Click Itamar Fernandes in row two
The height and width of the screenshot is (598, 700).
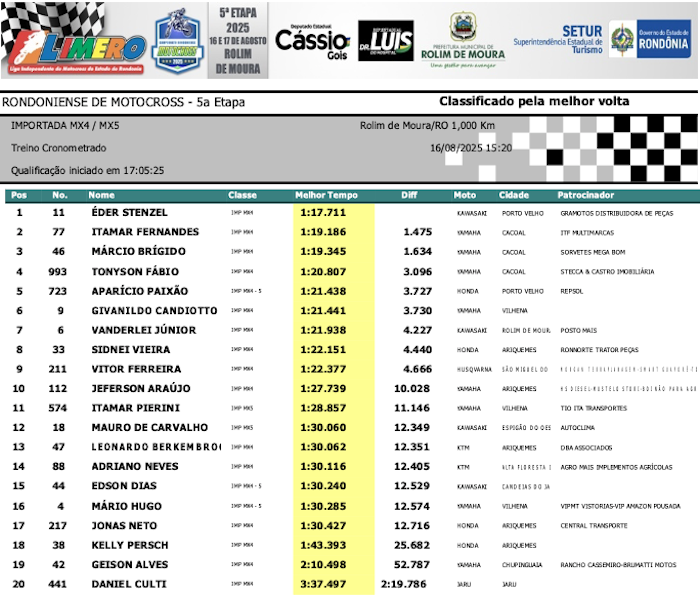tap(144, 232)
